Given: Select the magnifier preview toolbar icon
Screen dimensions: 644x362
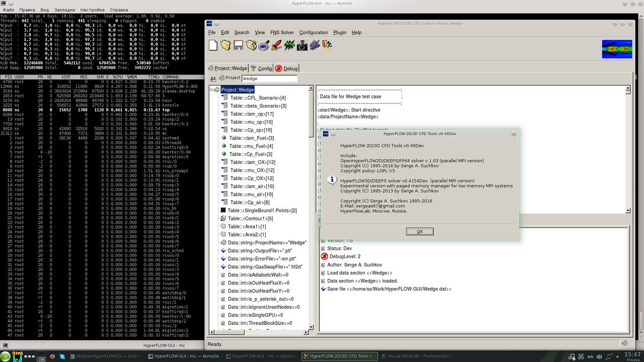Looking at the screenshot, I should [x=264, y=45].
